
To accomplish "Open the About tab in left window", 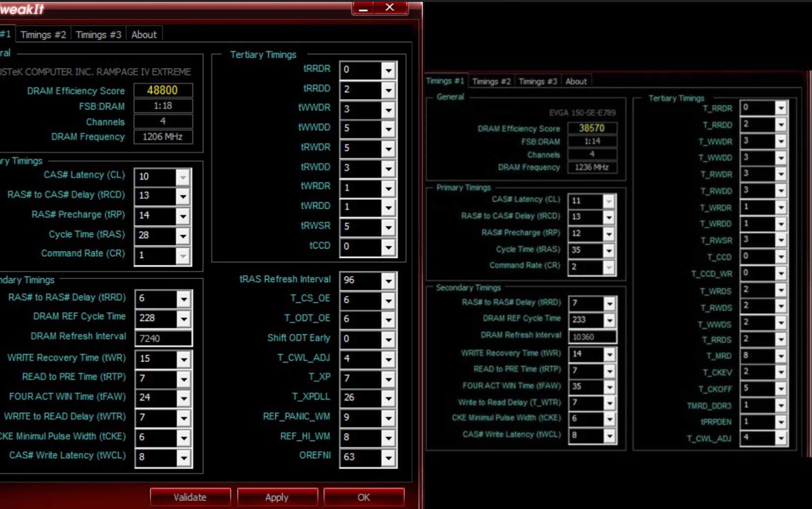I will [x=144, y=34].
